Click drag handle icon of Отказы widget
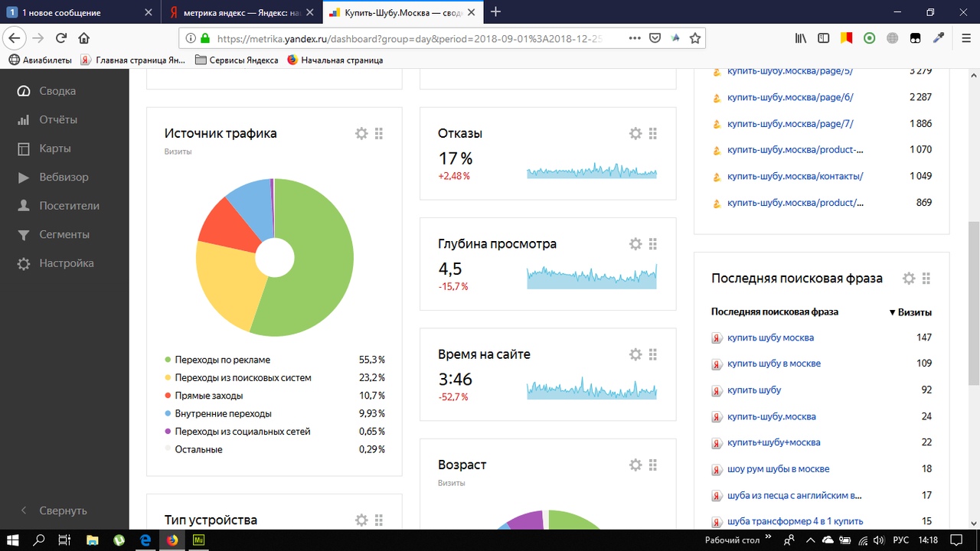Image resolution: width=980 pixels, height=551 pixels. (x=653, y=134)
